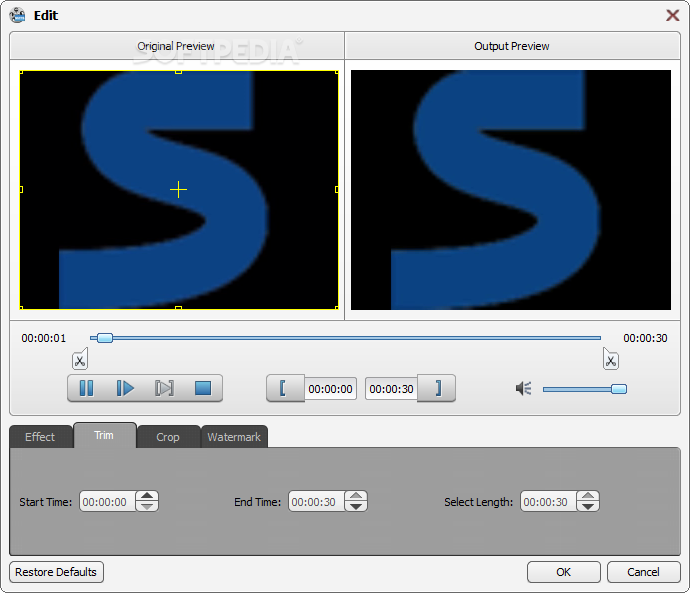The width and height of the screenshot is (690, 593).
Task: Increase Select Length with up arrow
Action: [x=588, y=496]
